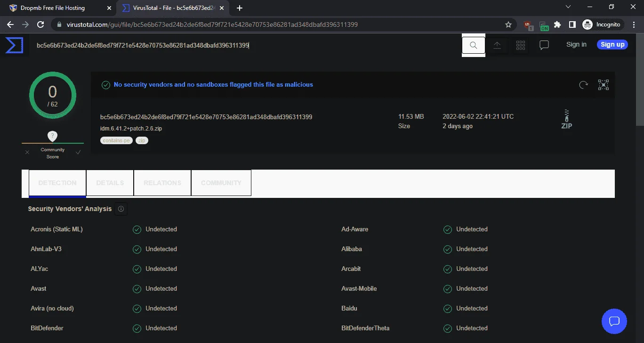Click the AhnLab-V3 vendor name
The width and height of the screenshot is (644, 343).
[46, 249]
